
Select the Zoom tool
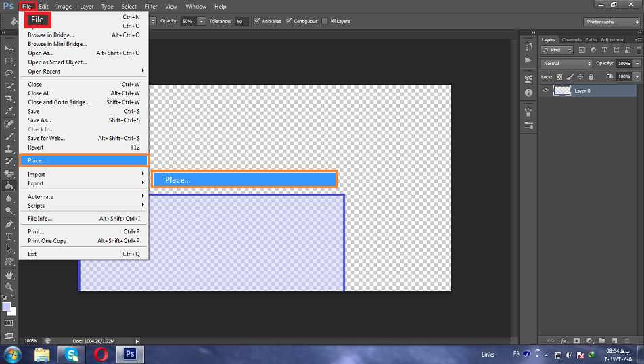[9, 287]
